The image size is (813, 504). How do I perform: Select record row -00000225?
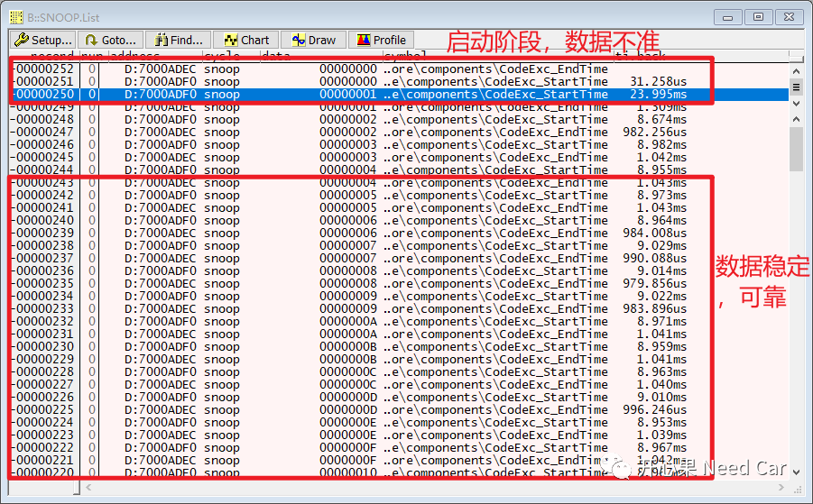(361, 409)
